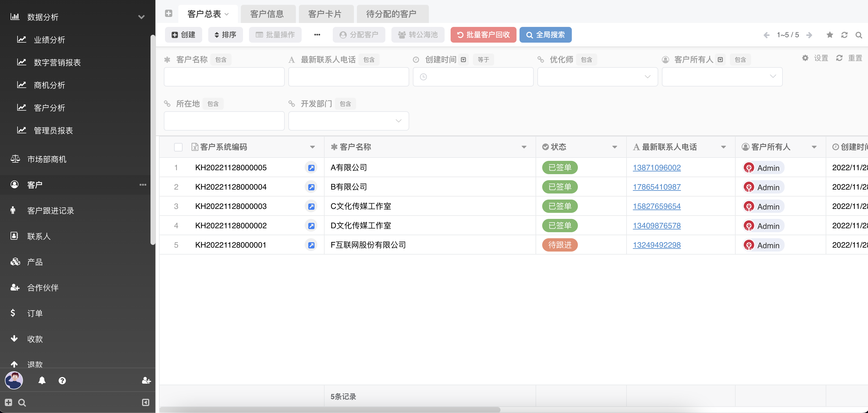
Task: Collapse the sidebar with the bottom arrow icon
Action: tap(146, 402)
